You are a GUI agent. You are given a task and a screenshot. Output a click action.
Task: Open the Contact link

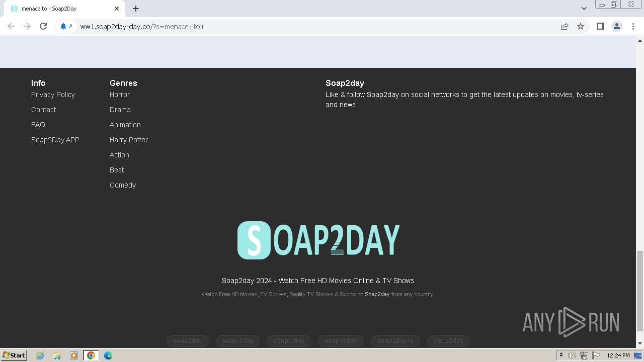pyautogui.click(x=43, y=110)
